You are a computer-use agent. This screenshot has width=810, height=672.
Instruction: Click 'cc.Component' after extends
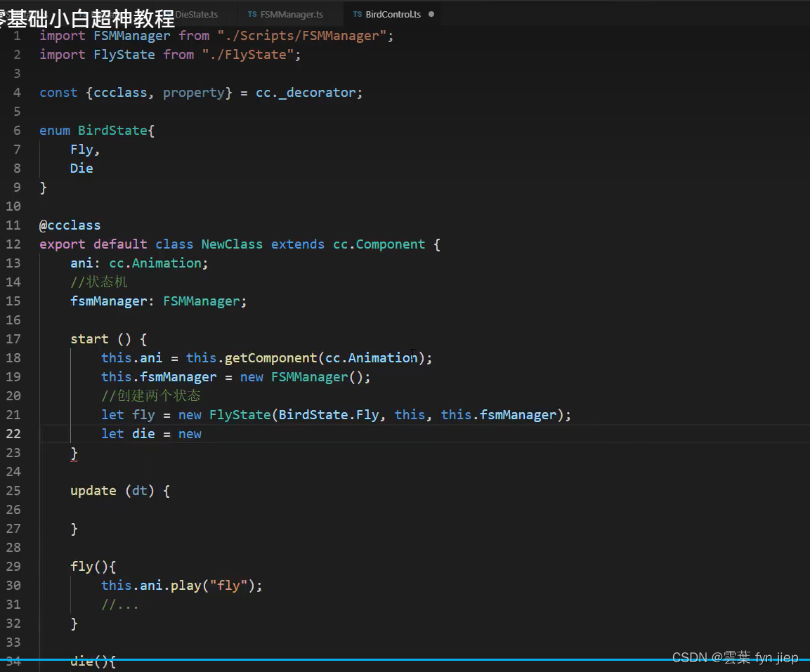(x=379, y=244)
